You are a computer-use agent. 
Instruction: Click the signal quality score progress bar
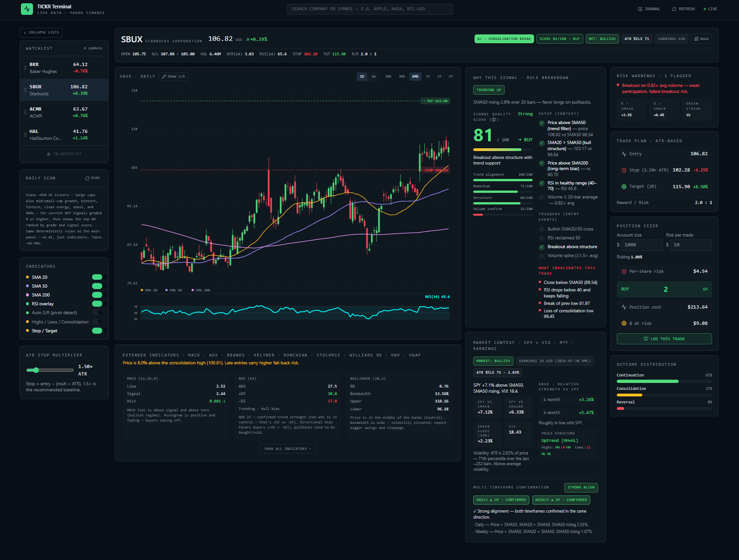click(503, 150)
